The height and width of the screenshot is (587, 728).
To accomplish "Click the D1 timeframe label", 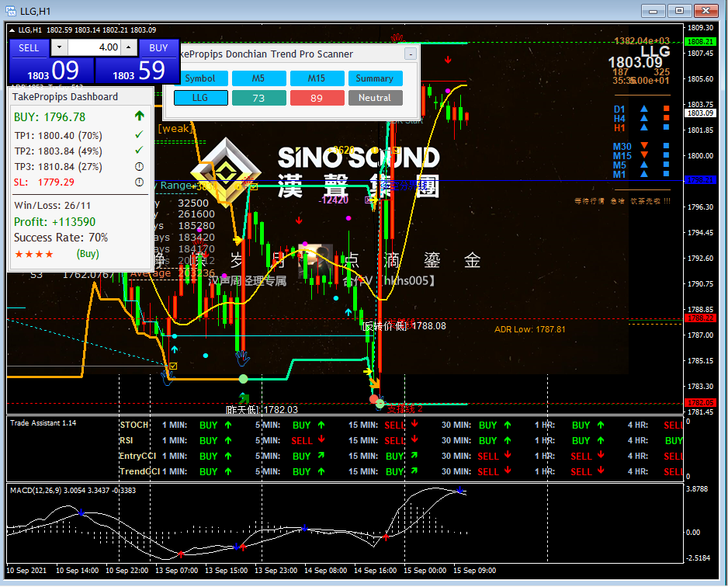I will (x=619, y=109).
